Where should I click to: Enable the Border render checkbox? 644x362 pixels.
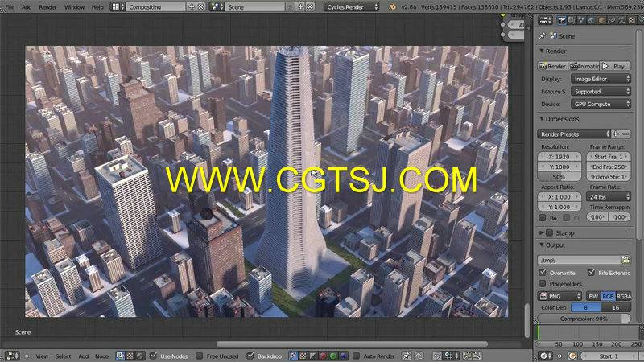(543, 217)
